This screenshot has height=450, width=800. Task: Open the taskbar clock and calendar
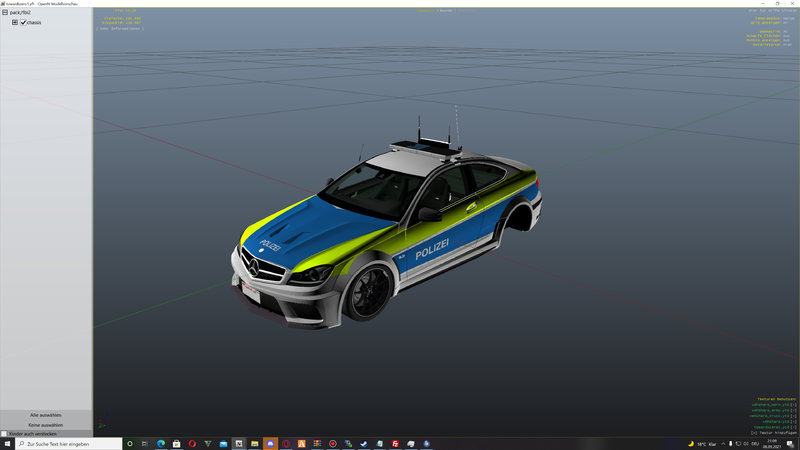772,444
